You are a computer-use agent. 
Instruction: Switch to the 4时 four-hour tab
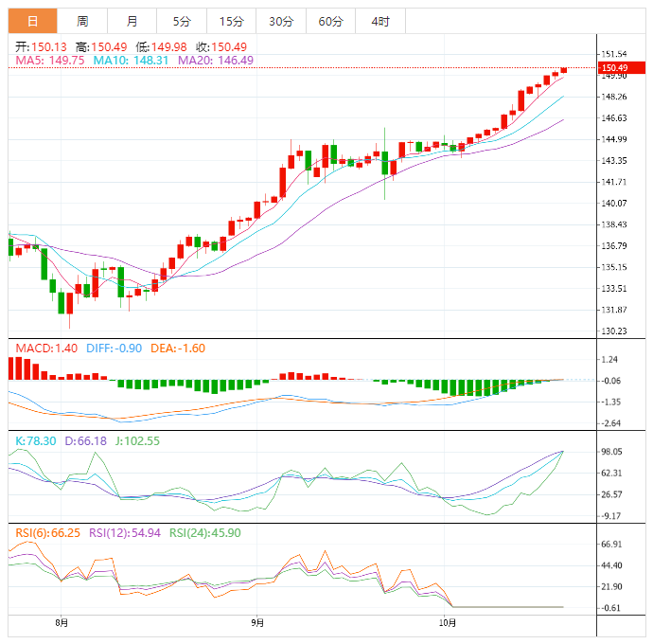click(380, 21)
